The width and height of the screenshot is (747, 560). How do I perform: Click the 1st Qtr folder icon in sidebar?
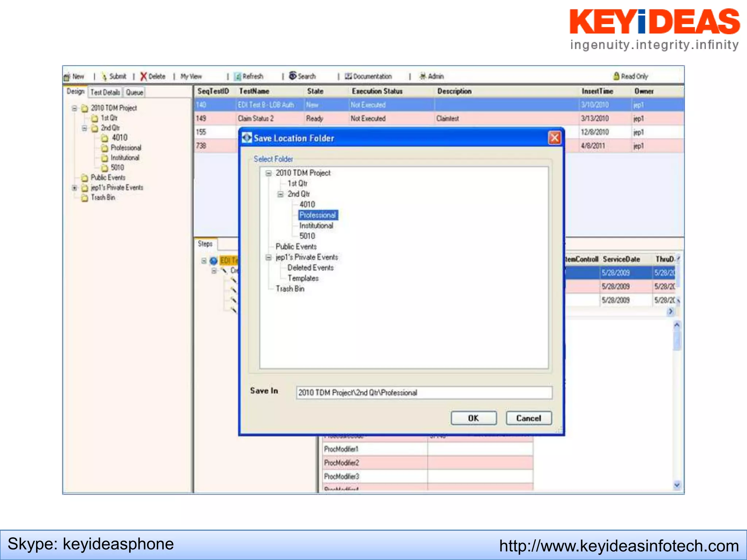point(94,118)
